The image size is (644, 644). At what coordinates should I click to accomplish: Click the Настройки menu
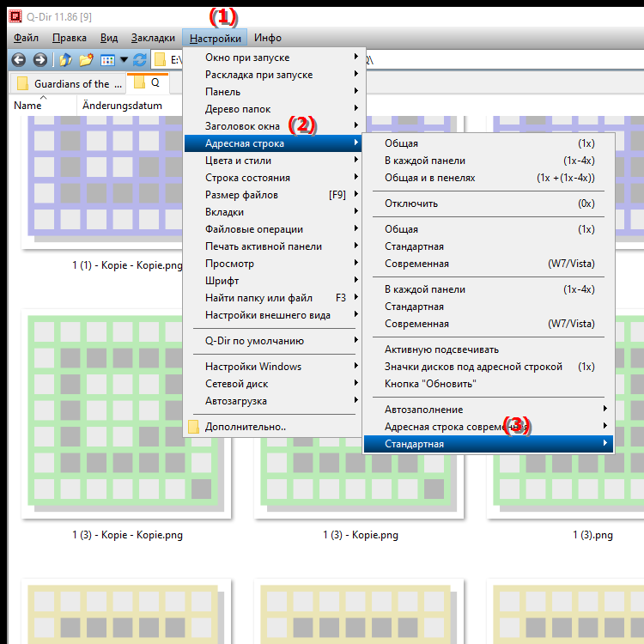[x=215, y=38]
